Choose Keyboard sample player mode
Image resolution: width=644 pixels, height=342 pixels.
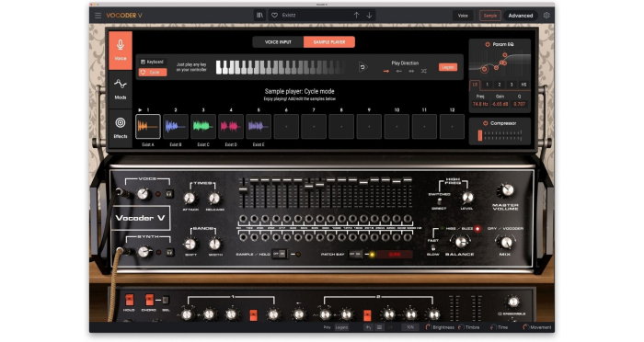(x=153, y=62)
